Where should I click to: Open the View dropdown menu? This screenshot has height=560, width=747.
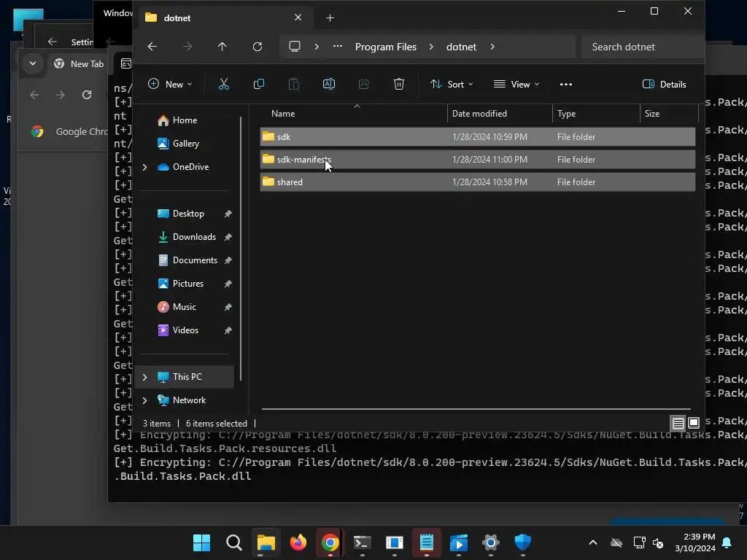click(x=516, y=85)
